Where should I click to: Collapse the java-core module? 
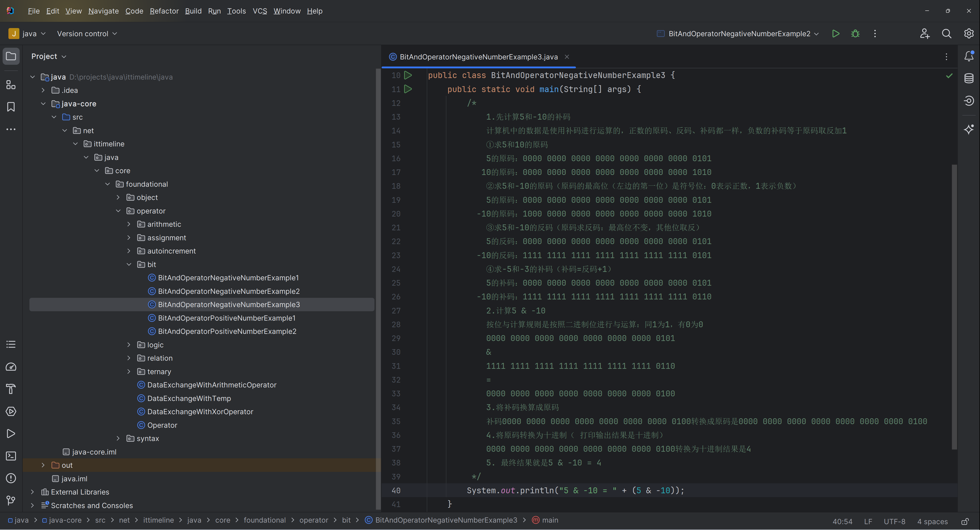(43, 104)
